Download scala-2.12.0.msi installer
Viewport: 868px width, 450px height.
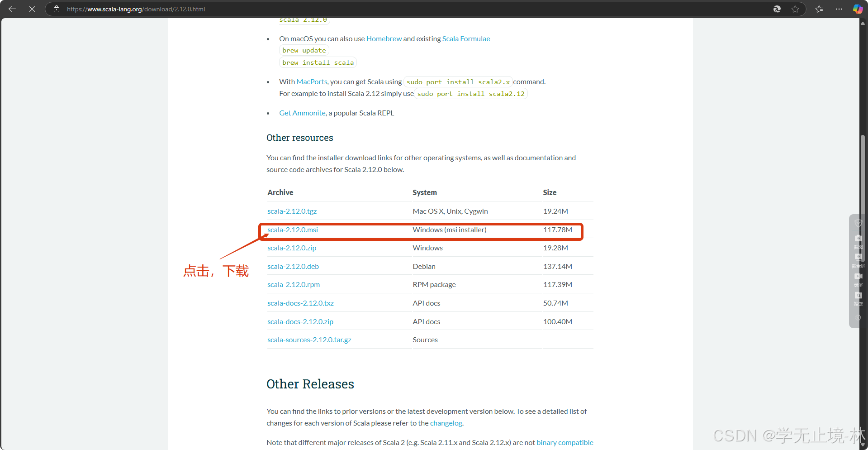(292, 230)
